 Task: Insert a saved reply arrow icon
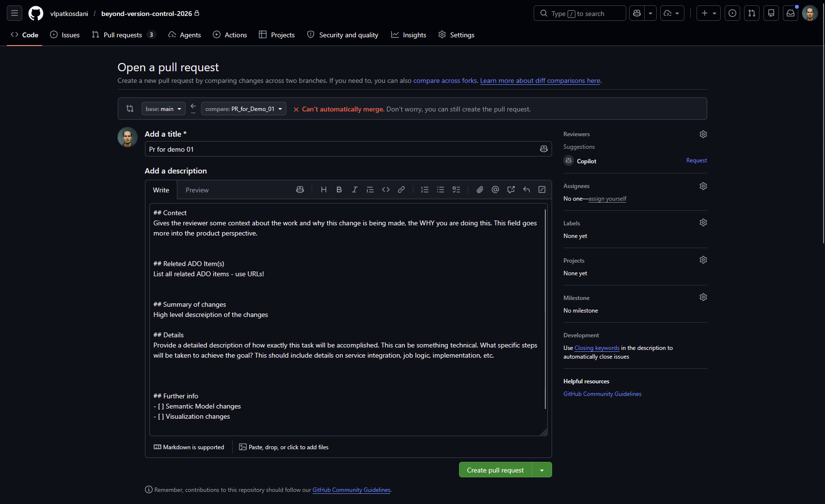[526, 190]
